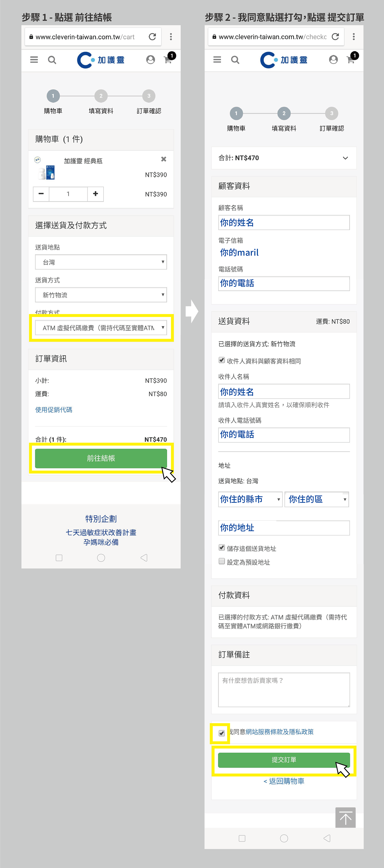
Task: Remove 加護靈 經典瓶 using the X icon
Action: click(164, 159)
